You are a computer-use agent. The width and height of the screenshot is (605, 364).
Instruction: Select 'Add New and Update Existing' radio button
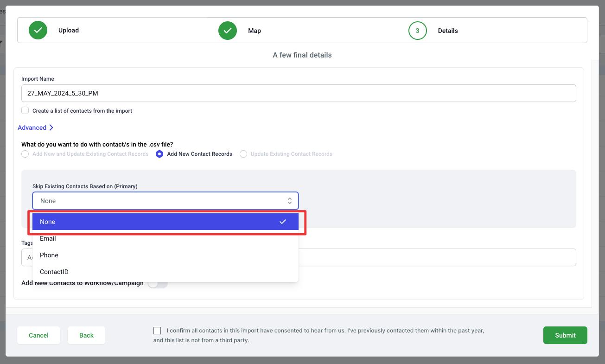click(25, 154)
